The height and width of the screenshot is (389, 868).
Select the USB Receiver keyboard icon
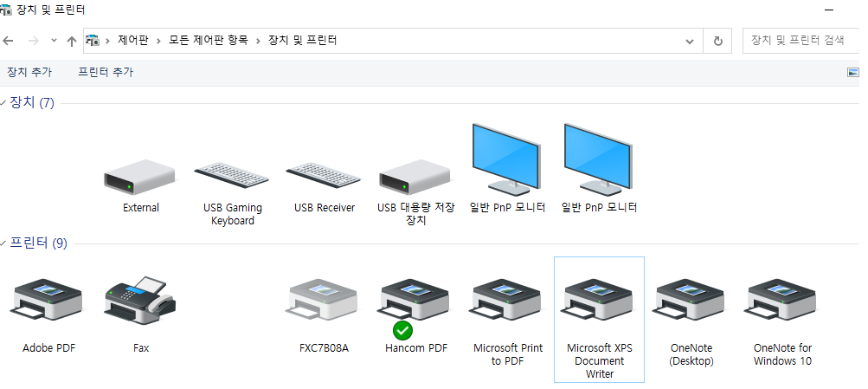click(x=324, y=176)
